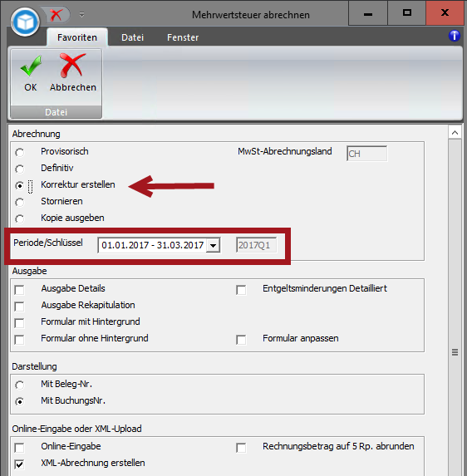Click the small red X quick-access icon

point(56,15)
